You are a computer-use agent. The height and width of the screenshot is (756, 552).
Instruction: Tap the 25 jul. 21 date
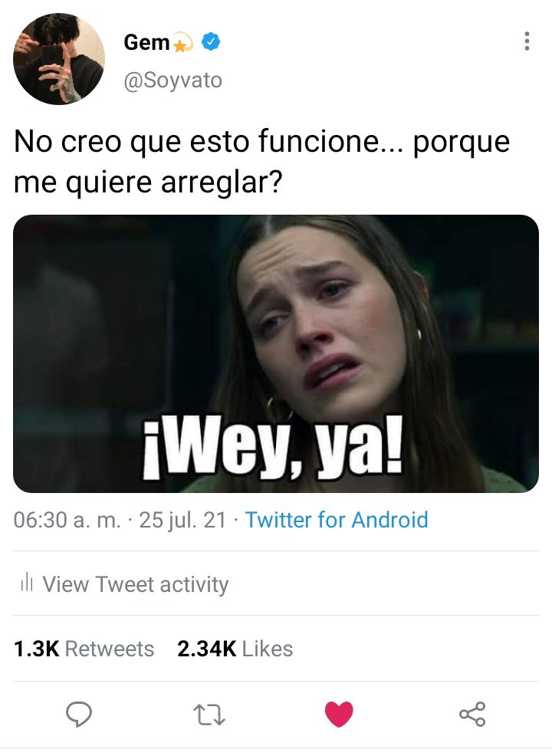(x=182, y=520)
